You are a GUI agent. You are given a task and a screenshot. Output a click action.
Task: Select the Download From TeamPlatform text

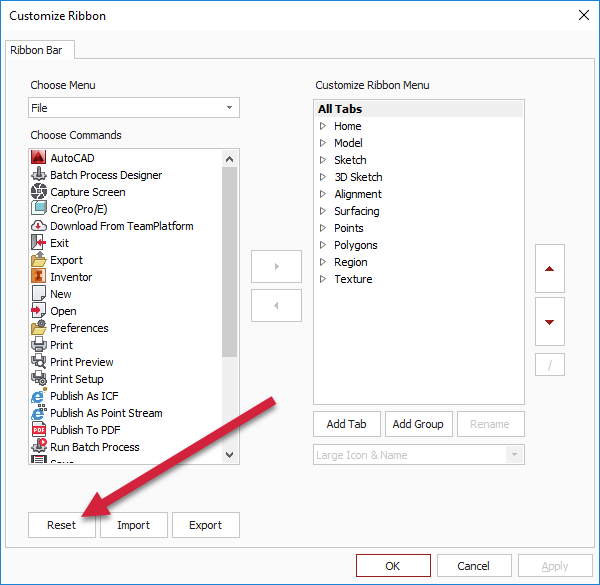122,226
